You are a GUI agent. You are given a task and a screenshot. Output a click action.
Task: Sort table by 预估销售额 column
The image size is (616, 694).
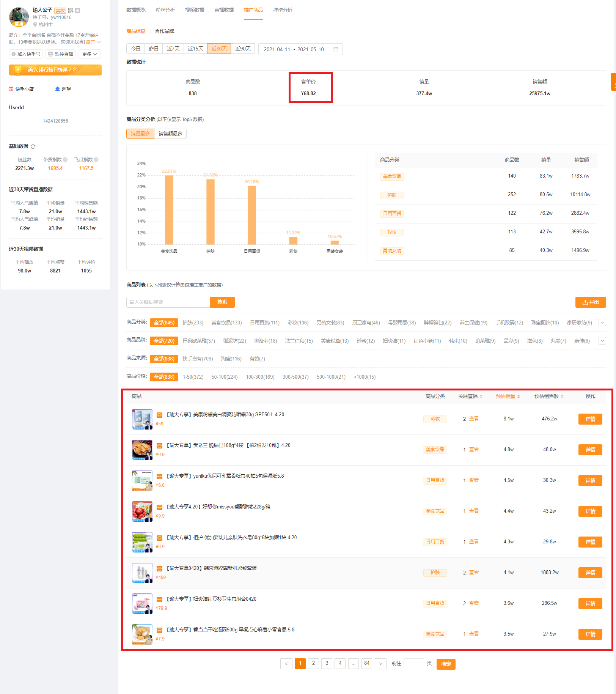click(549, 396)
